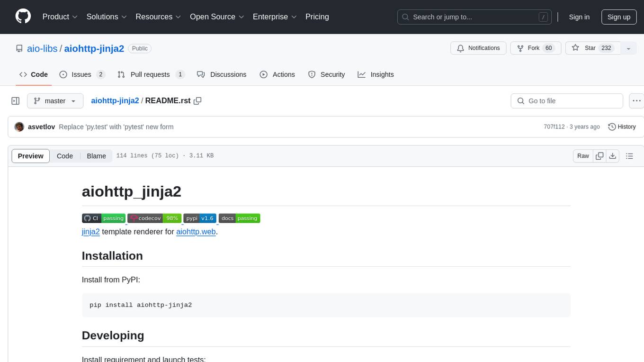Select the Preview view
644x362 pixels.
[x=31, y=156]
